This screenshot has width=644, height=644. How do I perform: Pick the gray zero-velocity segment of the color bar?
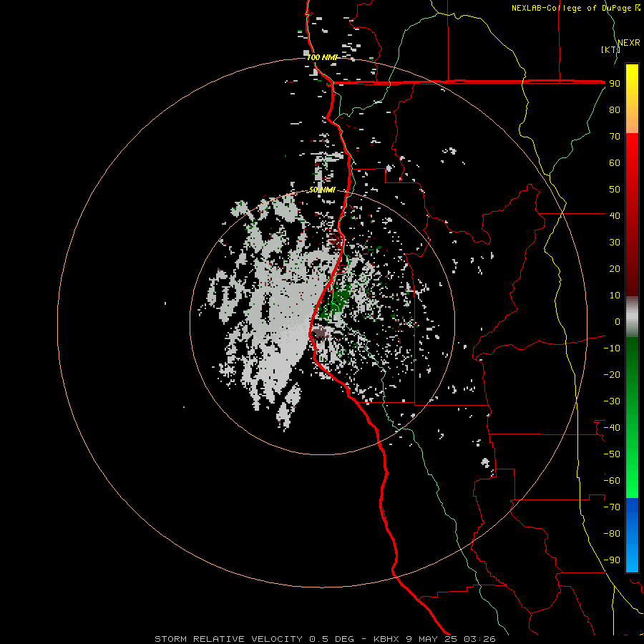coord(632,317)
